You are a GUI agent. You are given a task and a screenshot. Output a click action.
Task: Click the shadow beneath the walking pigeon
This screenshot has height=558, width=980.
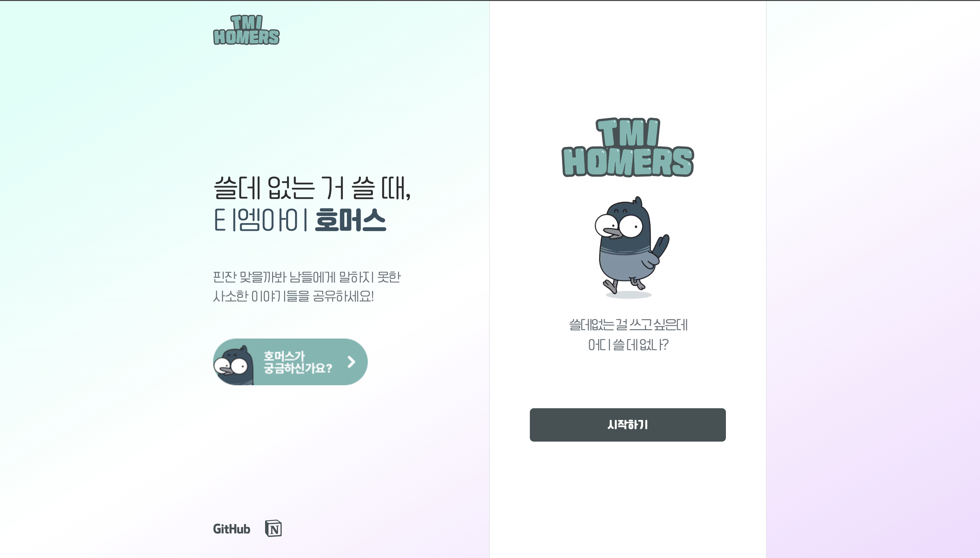628,295
